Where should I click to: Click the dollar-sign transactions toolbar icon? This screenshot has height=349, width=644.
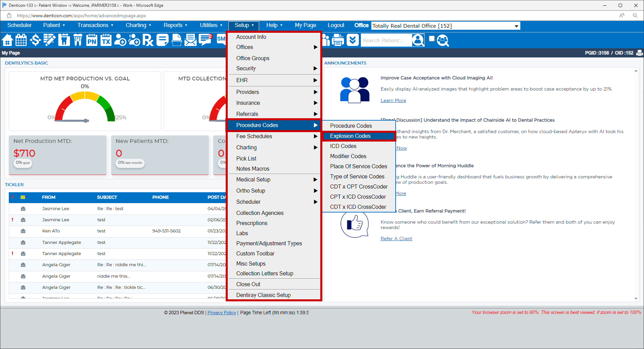point(35,40)
